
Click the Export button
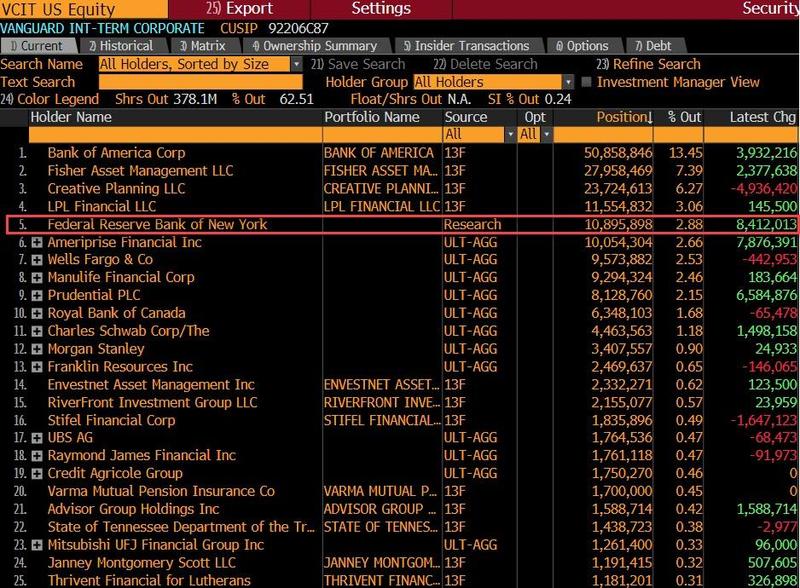click(x=239, y=9)
